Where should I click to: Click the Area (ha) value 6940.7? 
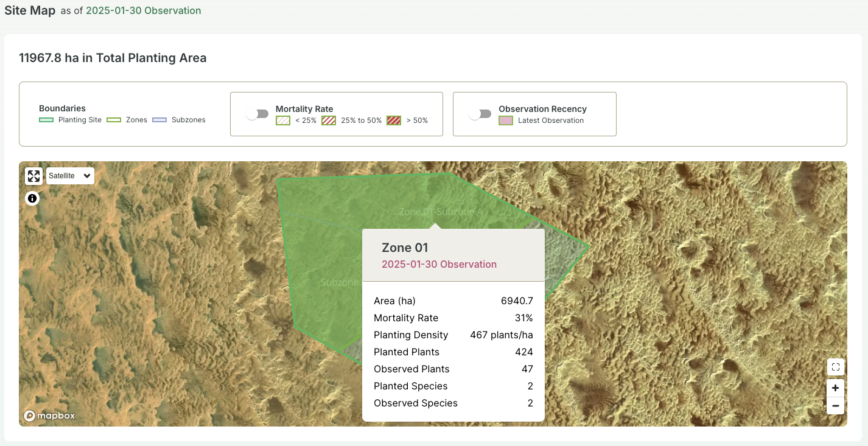click(x=517, y=301)
